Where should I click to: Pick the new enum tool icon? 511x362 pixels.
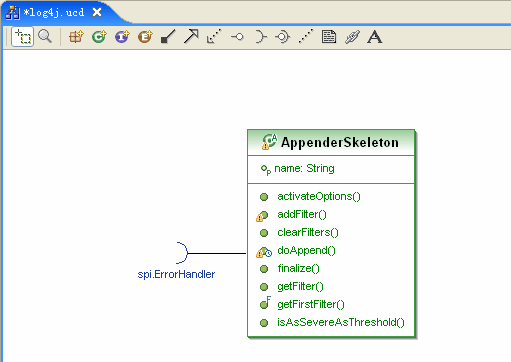coord(145,37)
